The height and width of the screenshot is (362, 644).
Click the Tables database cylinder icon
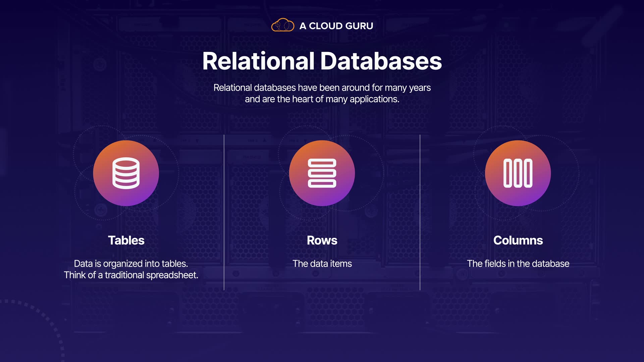[x=126, y=173]
